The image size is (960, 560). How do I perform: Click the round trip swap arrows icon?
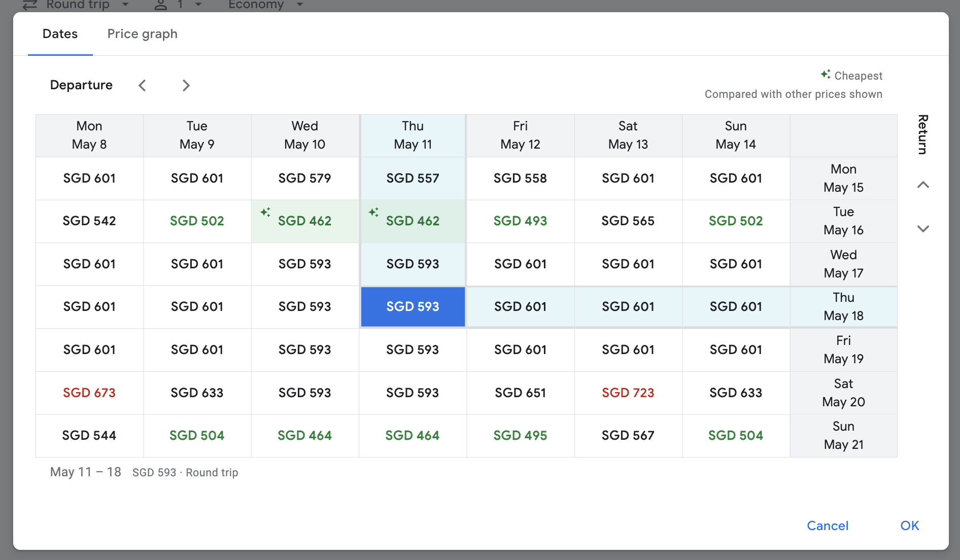pos(30,5)
